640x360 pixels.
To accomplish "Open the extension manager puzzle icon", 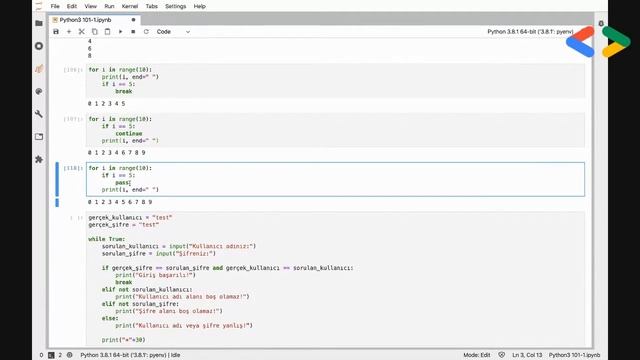I will pyautogui.click(x=39, y=159).
